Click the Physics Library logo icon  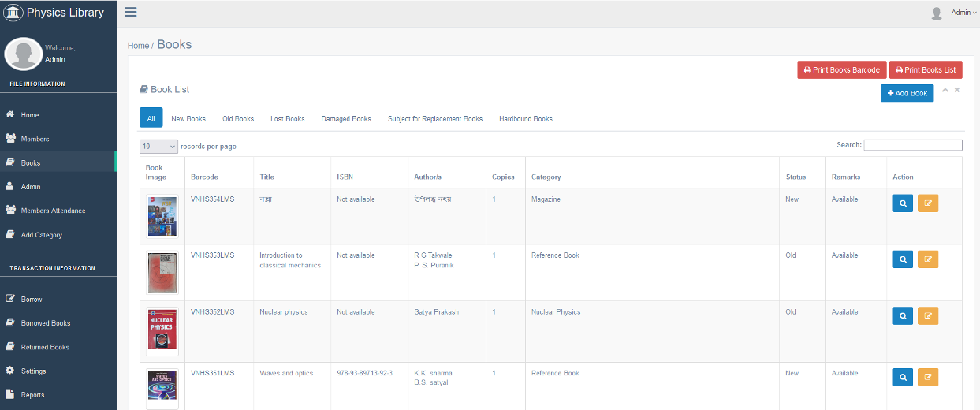point(13,13)
